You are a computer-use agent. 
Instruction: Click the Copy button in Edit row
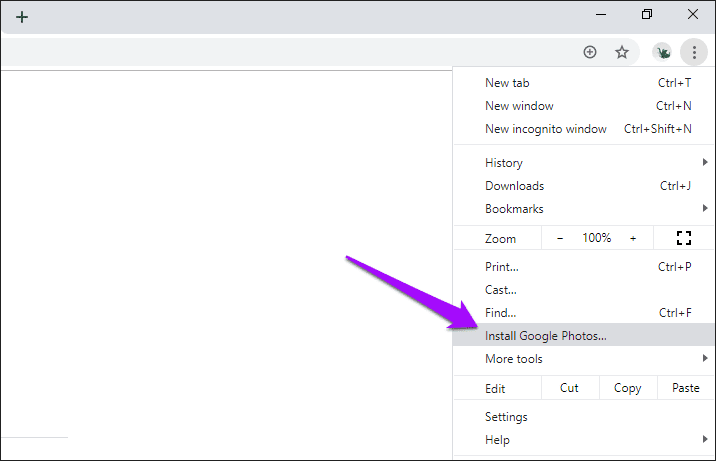tap(627, 388)
